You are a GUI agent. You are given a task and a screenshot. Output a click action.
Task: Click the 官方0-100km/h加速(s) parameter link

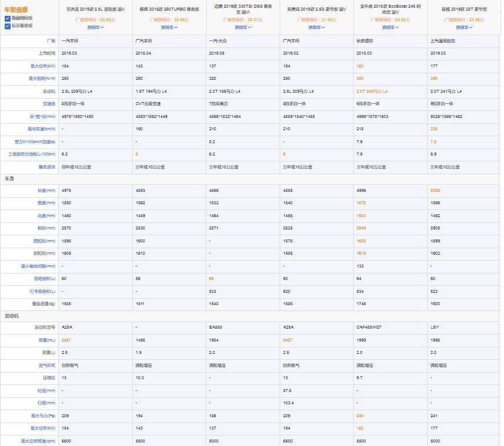[x=35, y=142]
